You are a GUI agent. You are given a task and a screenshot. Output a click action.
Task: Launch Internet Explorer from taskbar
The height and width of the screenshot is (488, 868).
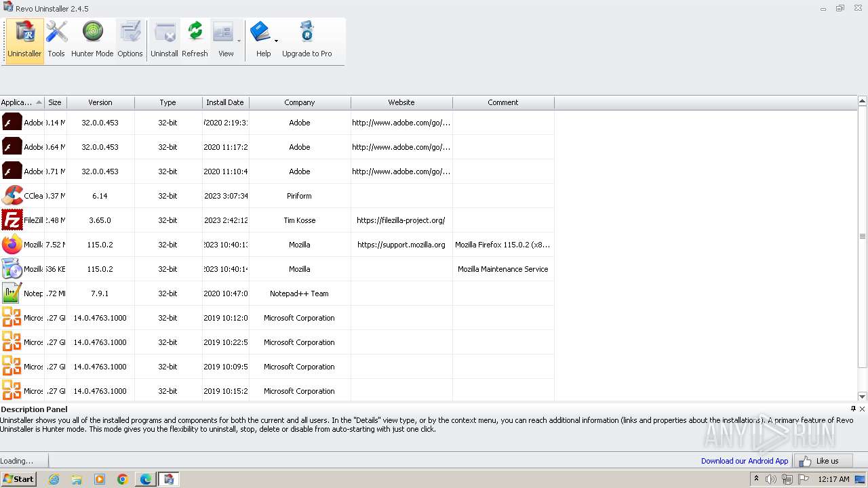pos(54,479)
